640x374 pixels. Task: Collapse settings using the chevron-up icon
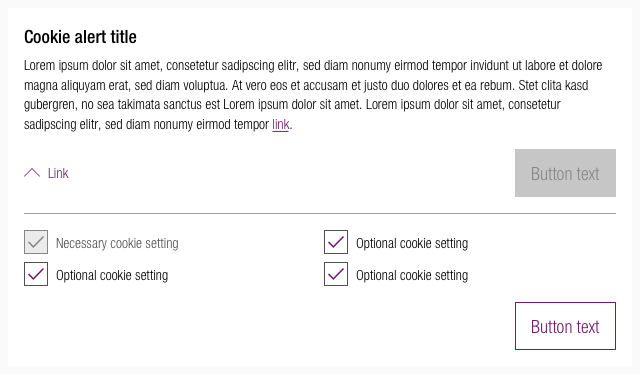click(32, 173)
